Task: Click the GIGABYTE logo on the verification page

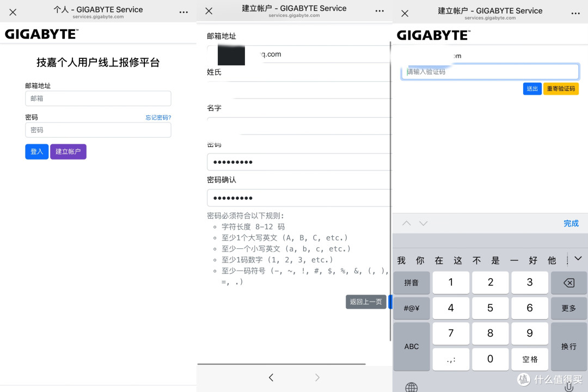Action: [433, 35]
